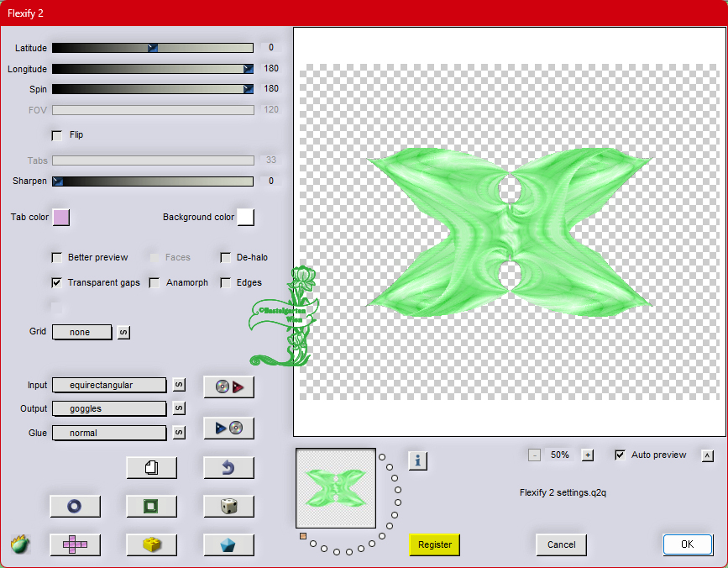Click the green square frame button
This screenshot has height=568, width=728.
pos(151,506)
